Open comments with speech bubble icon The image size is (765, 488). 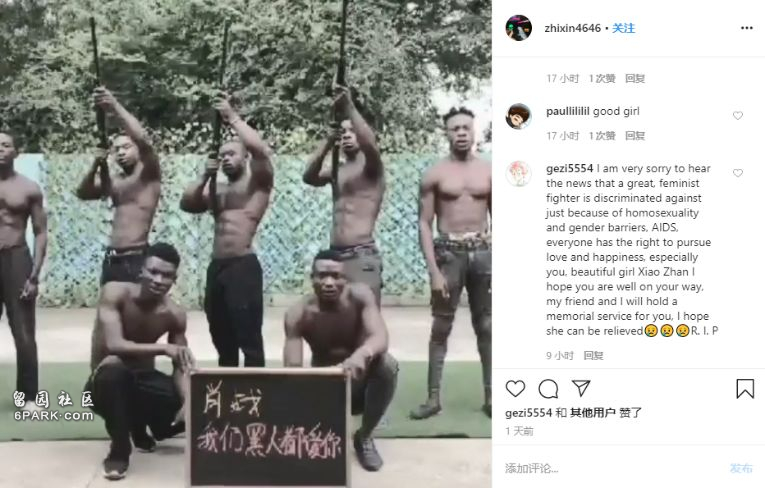[x=548, y=389]
